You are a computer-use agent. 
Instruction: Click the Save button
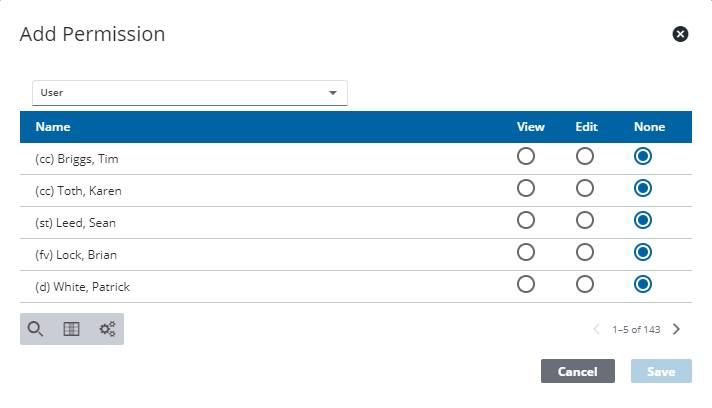(x=661, y=371)
